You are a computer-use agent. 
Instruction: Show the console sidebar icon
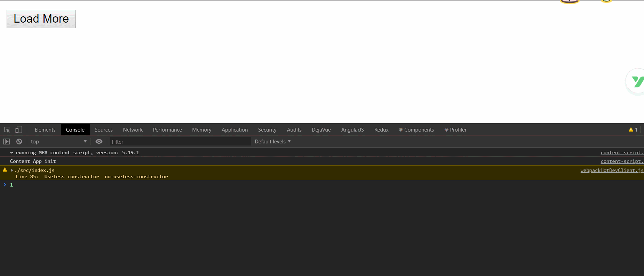point(7,142)
